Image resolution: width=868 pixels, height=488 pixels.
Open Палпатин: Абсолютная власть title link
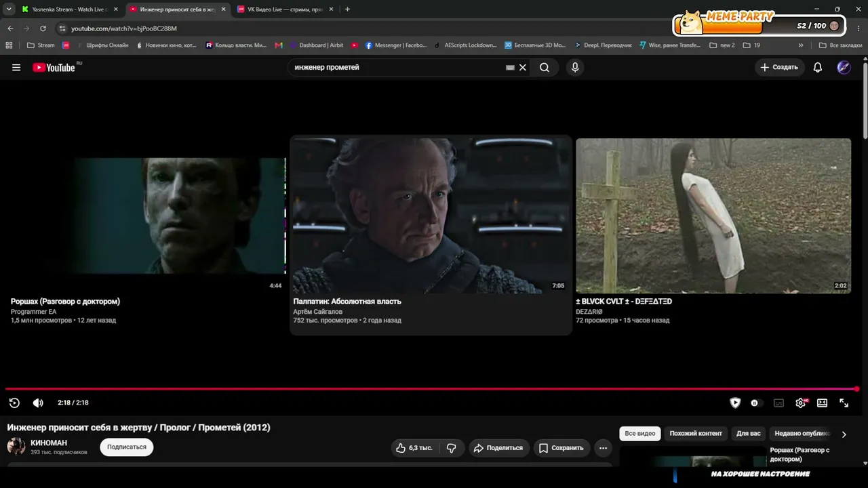(x=347, y=302)
